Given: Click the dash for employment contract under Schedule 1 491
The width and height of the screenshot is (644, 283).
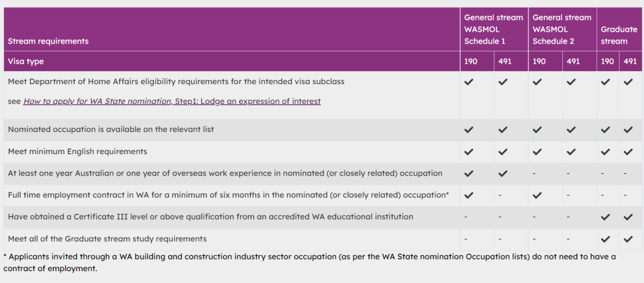Looking at the screenshot, I should [500, 195].
